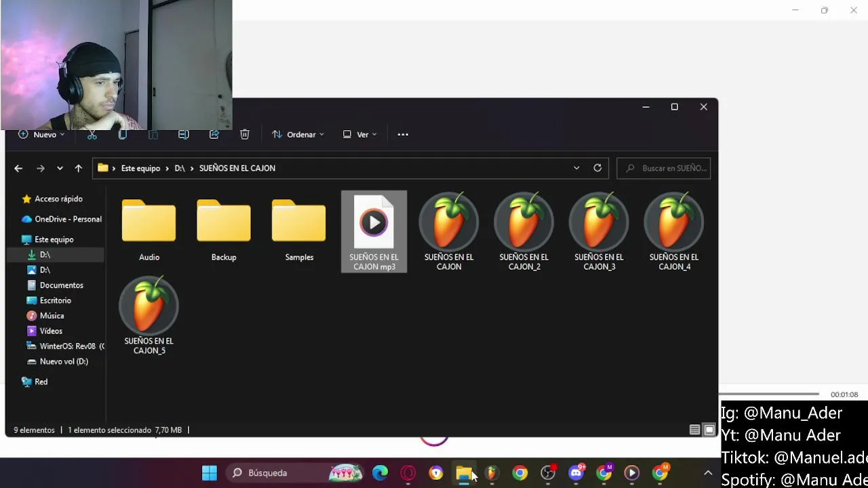Open File Explorer from taskbar
The image size is (868, 488).
click(464, 473)
